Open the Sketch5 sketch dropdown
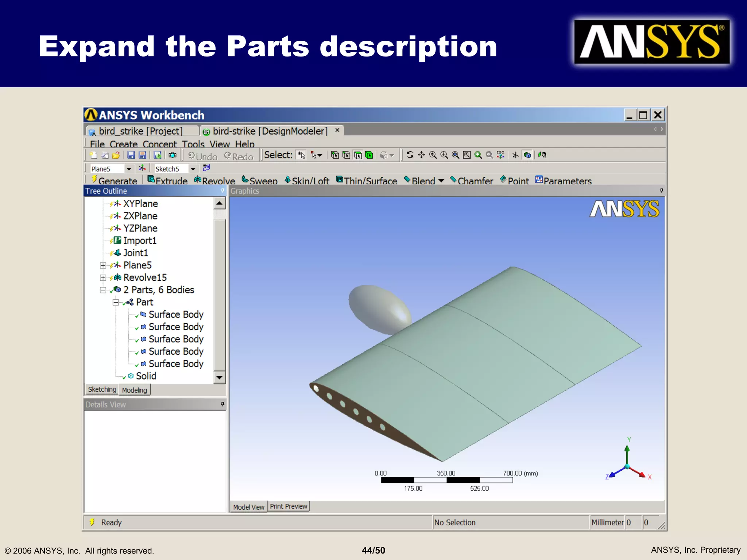This screenshot has width=747, height=560. point(193,169)
